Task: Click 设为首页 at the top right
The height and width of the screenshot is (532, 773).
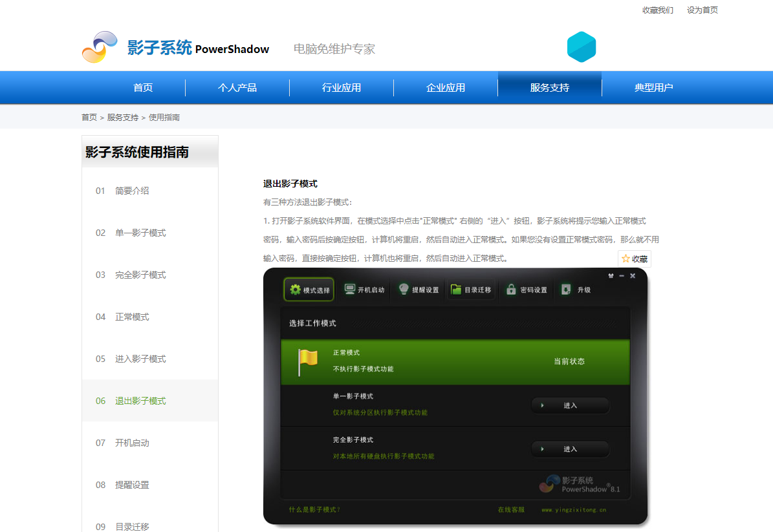Action: point(702,10)
